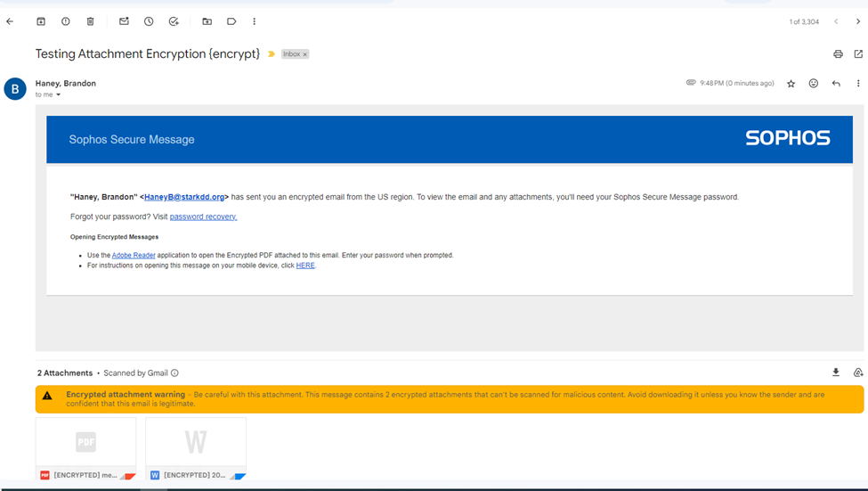Click the HERE mobile instructions link
Image resolution: width=868 pixels, height=491 pixels.
point(305,266)
